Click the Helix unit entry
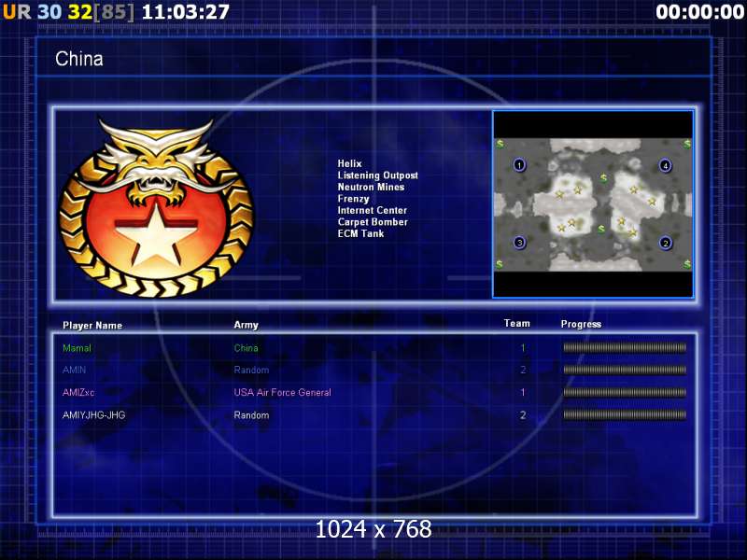The height and width of the screenshot is (560, 747). coord(349,163)
